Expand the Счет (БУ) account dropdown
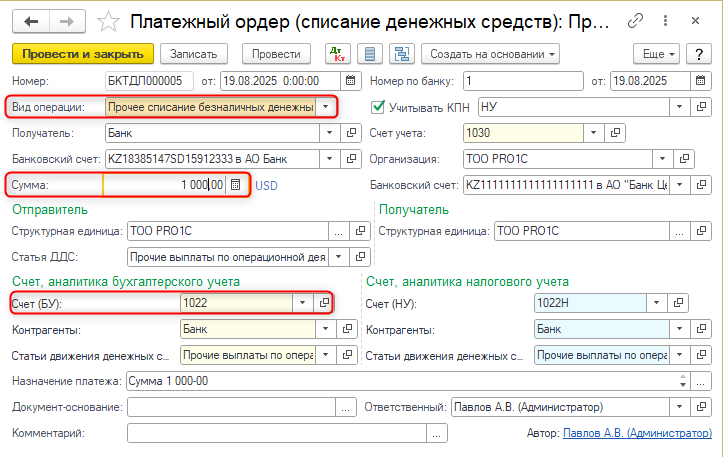The width and height of the screenshot is (723, 457). point(302,302)
